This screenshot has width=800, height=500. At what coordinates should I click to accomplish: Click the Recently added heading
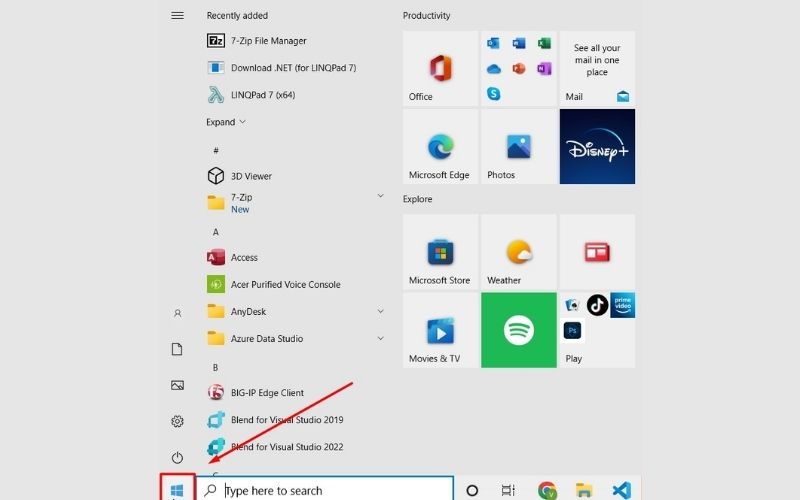click(237, 16)
